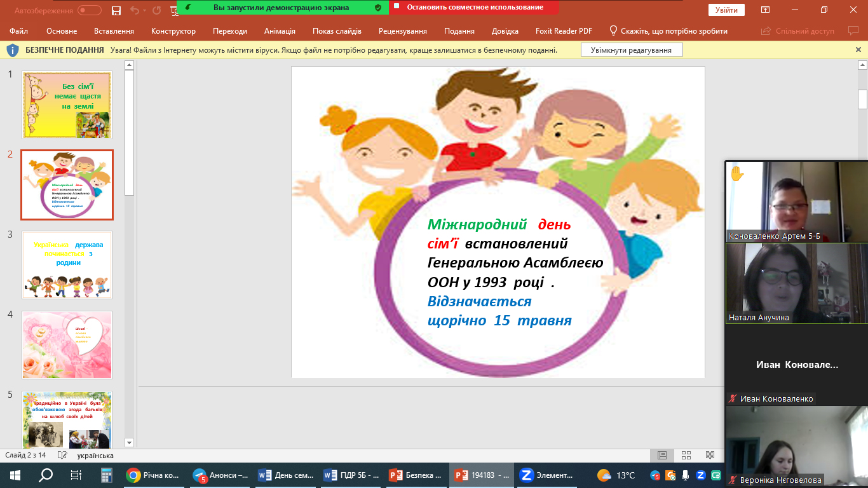868x488 pixels.
Task: Open PowerPoint 194183 taskbar item
Action: [x=482, y=475]
